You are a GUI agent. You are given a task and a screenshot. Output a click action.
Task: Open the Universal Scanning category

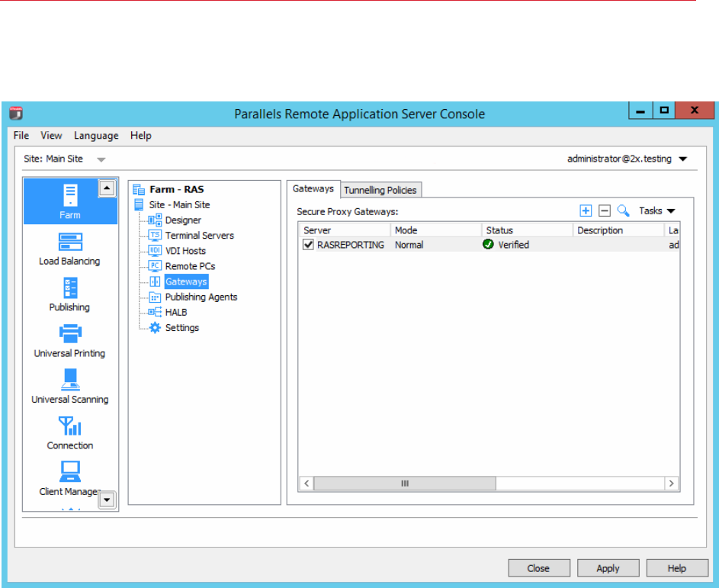[69, 387]
